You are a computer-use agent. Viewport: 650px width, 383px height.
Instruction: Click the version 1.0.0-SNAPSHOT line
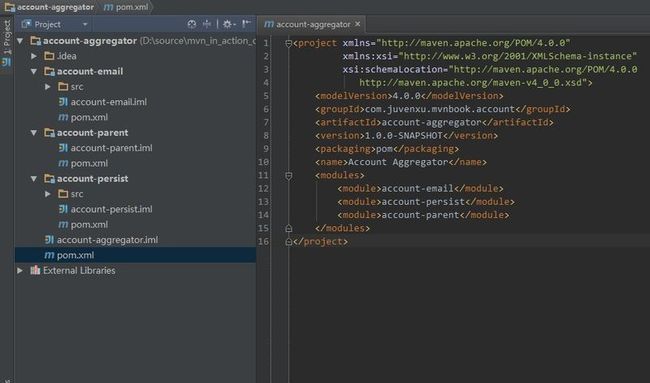coord(406,136)
